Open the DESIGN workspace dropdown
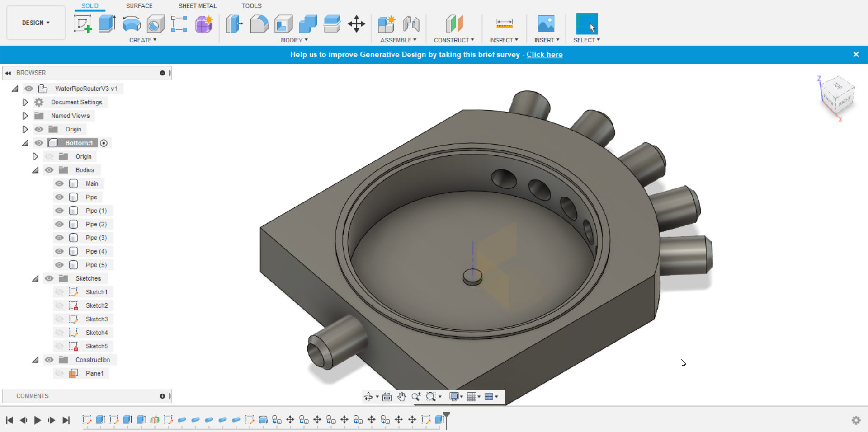The image size is (868, 432). click(x=36, y=23)
